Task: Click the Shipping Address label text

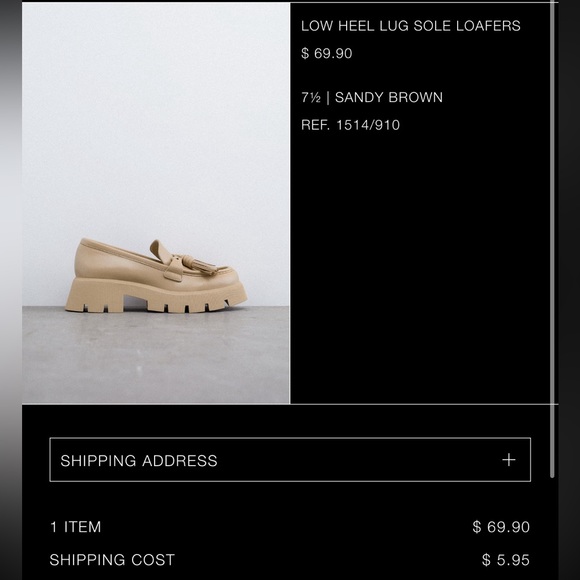Action: pyautogui.click(x=139, y=461)
